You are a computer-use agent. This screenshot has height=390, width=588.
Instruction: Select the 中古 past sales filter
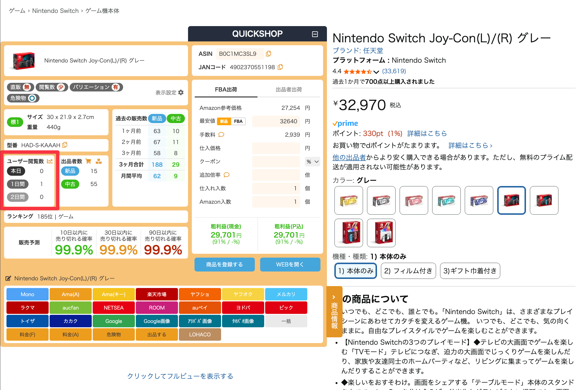(x=176, y=119)
